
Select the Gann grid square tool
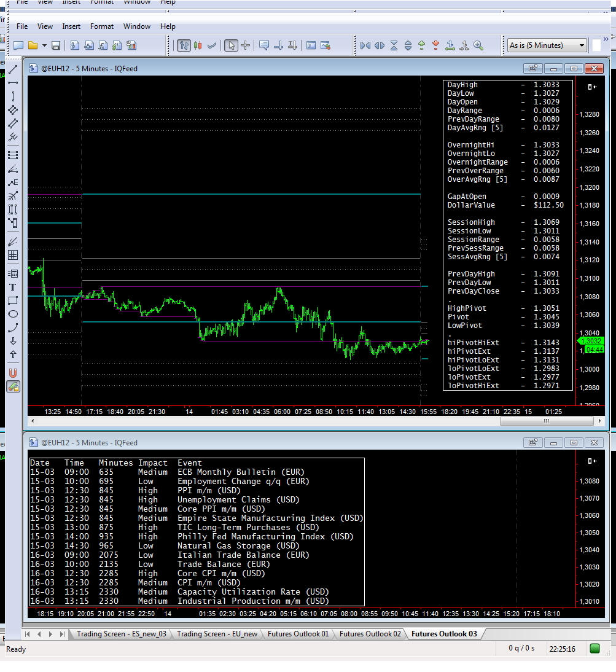(x=13, y=255)
